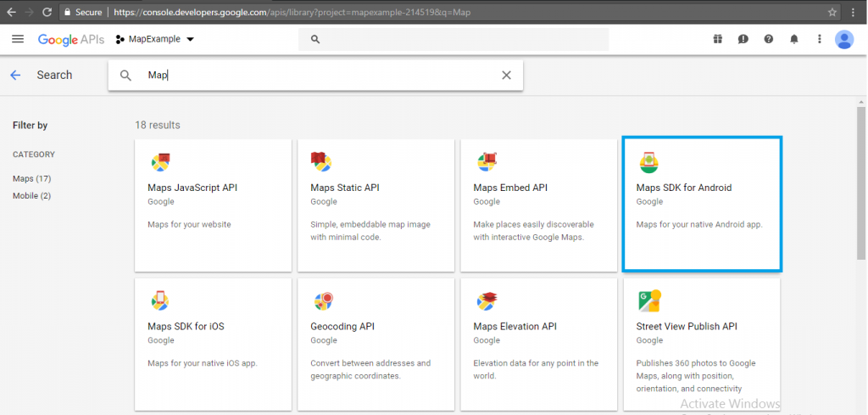Open the Maps SDK for Android card
The height and width of the screenshot is (415, 868).
click(x=702, y=205)
